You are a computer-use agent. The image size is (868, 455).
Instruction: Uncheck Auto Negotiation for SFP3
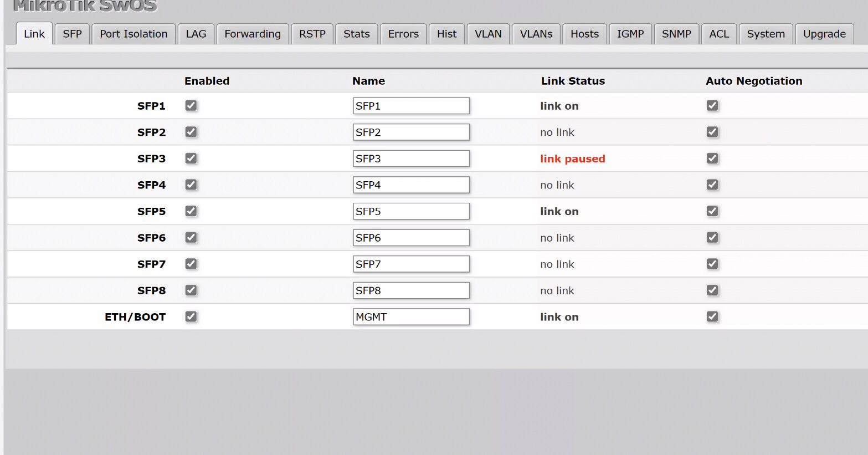click(x=712, y=159)
